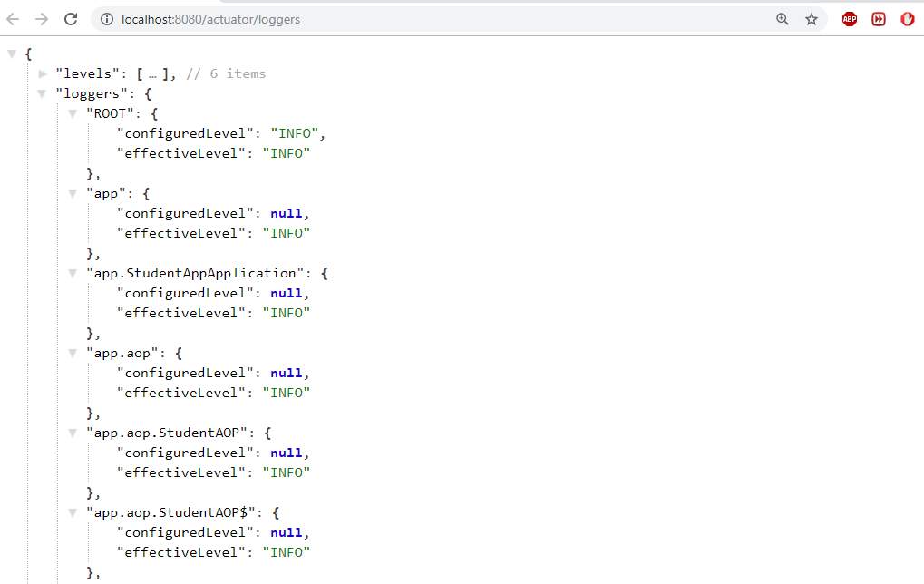Collapse the root JSON object
Viewport: 924px width, 584px height.
pos(12,54)
